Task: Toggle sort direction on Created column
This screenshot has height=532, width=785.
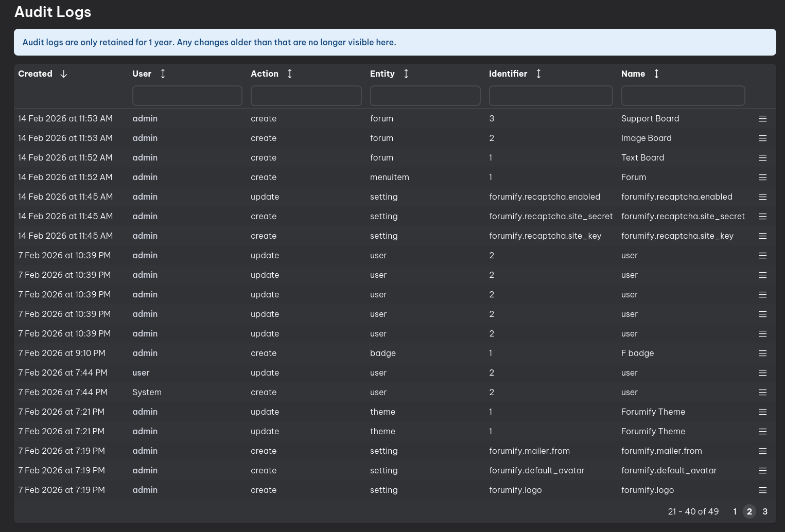Action: click(x=64, y=74)
